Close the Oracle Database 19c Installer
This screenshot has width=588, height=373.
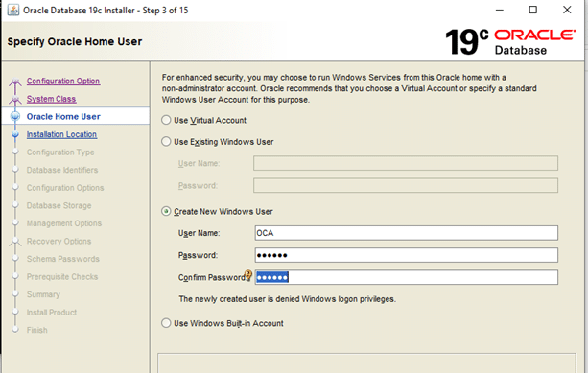click(567, 10)
